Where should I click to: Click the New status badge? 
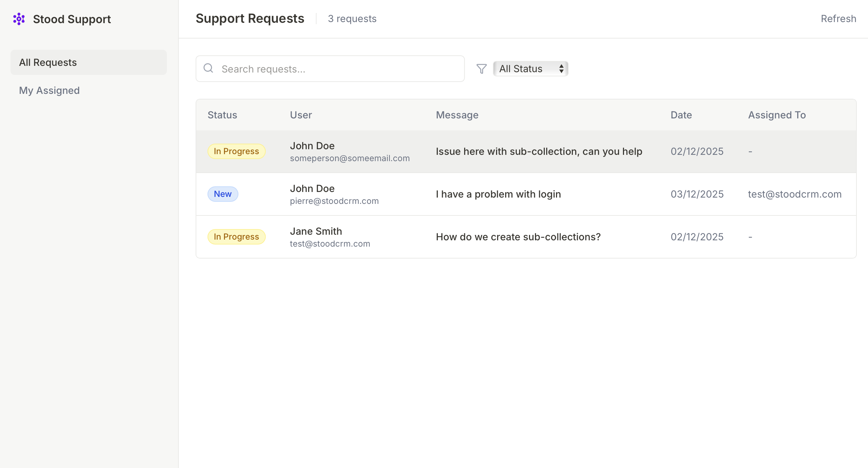(x=223, y=194)
